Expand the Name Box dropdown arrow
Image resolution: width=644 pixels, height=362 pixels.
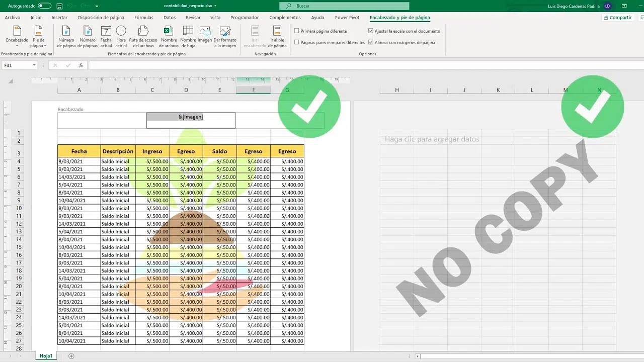coord(34,65)
